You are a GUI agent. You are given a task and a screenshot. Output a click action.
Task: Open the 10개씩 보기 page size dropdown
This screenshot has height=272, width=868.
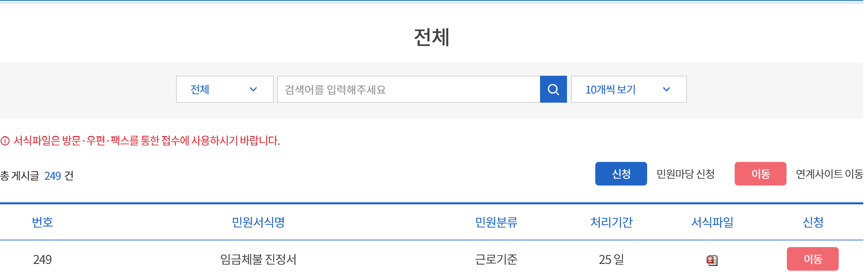click(628, 89)
